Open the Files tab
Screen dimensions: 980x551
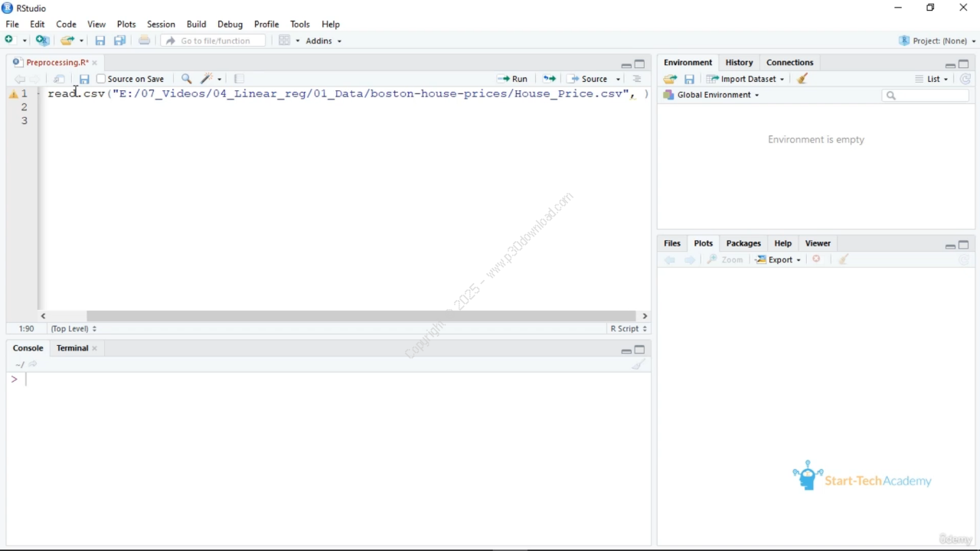[x=672, y=243]
